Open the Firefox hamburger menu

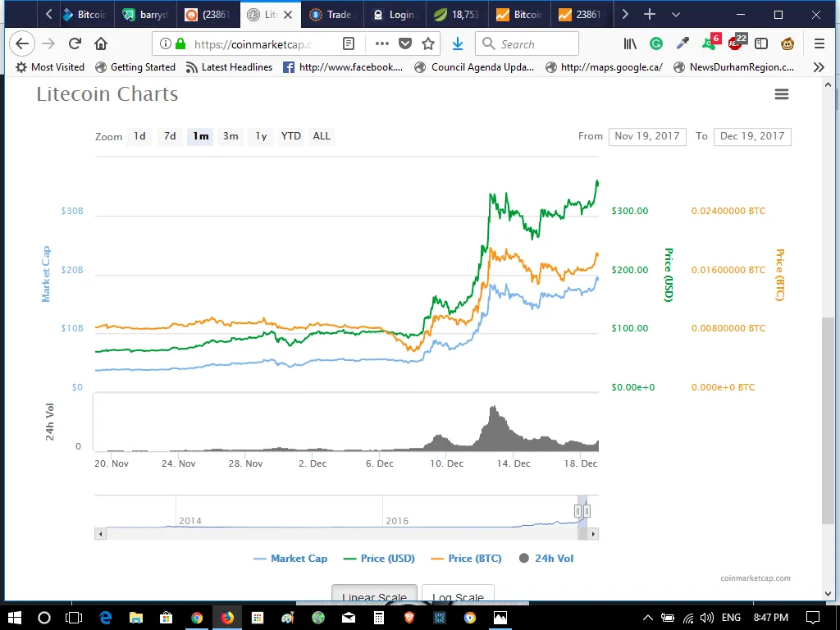(x=819, y=44)
